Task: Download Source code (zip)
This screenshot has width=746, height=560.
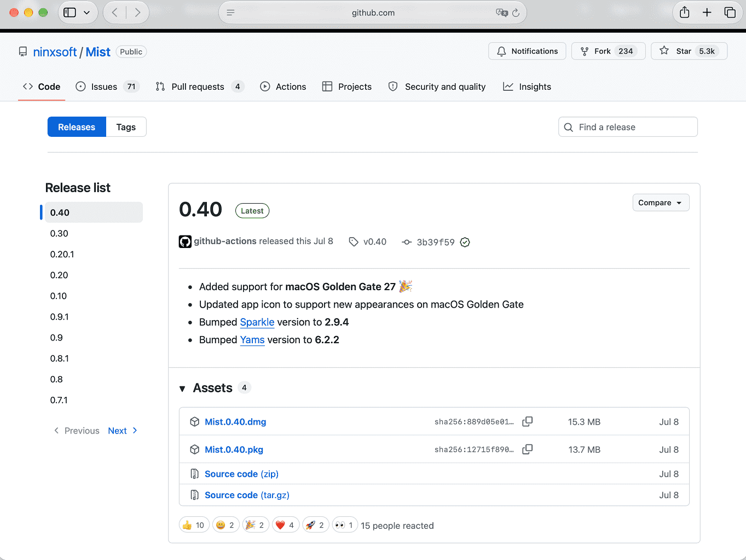Action: click(241, 474)
